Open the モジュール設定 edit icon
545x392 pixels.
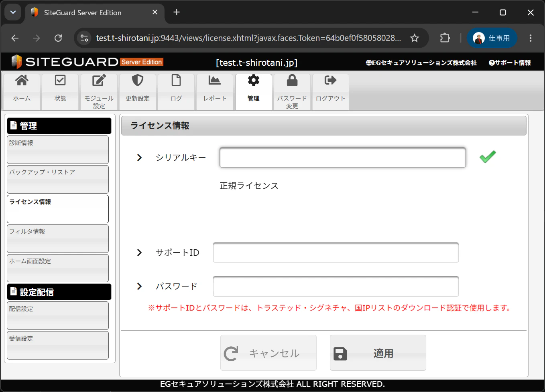point(99,81)
